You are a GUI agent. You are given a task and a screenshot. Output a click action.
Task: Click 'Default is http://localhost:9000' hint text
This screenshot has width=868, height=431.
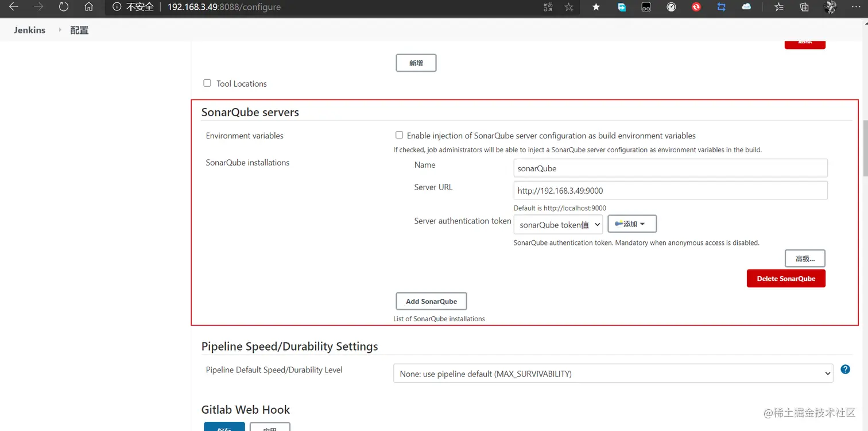click(x=560, y=208)
